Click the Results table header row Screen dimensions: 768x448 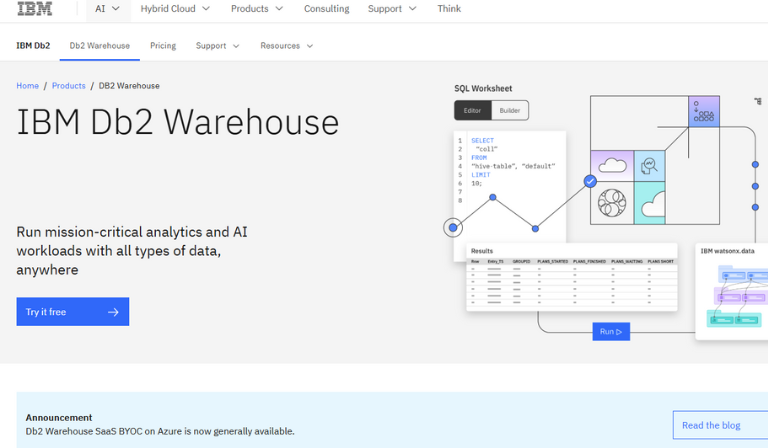(572, 261)
